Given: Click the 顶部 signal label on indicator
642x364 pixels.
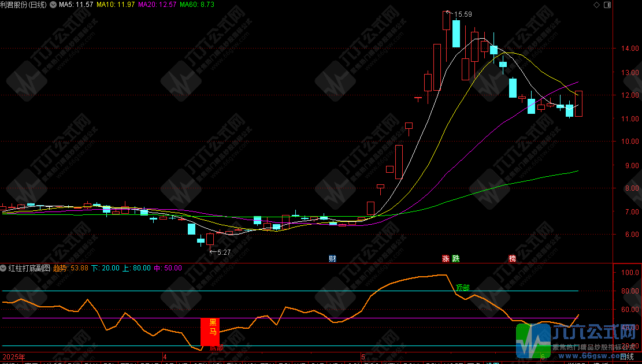Looking at the screenshot, I should click(462, 287).
